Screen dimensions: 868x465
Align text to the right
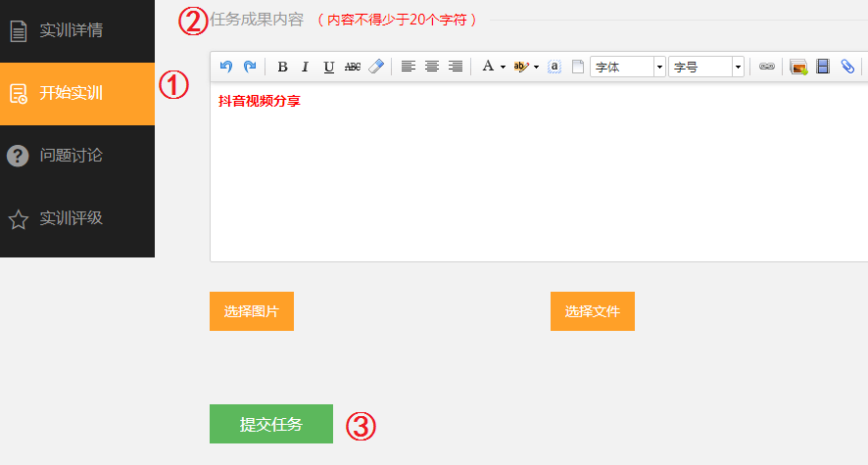pos(456,67)
